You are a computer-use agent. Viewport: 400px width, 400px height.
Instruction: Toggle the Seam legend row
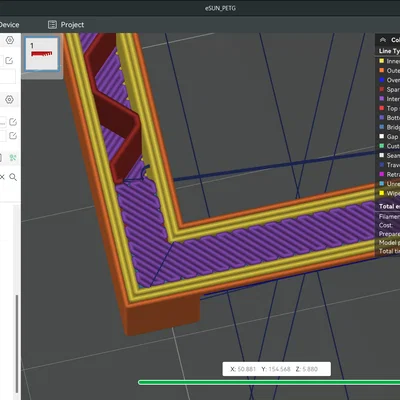point(388,155)
